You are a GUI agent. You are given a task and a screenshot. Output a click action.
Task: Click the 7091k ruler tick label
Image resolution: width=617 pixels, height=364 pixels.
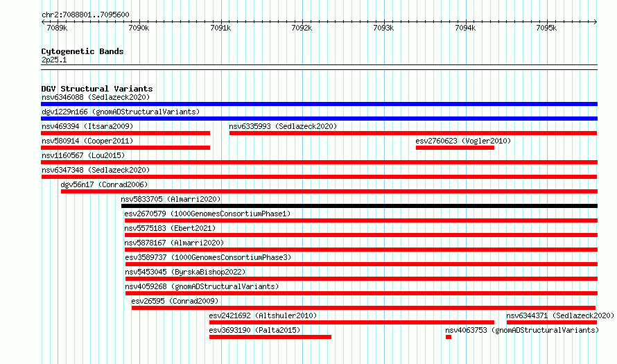[x=220, y=28]
